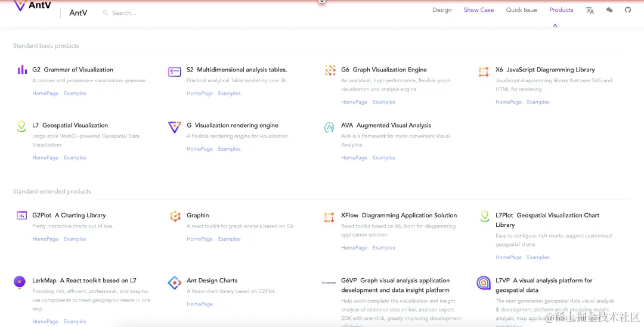The image size is (644, 327).
Task: Open G6 Examples link
Action: pos(383,102)
